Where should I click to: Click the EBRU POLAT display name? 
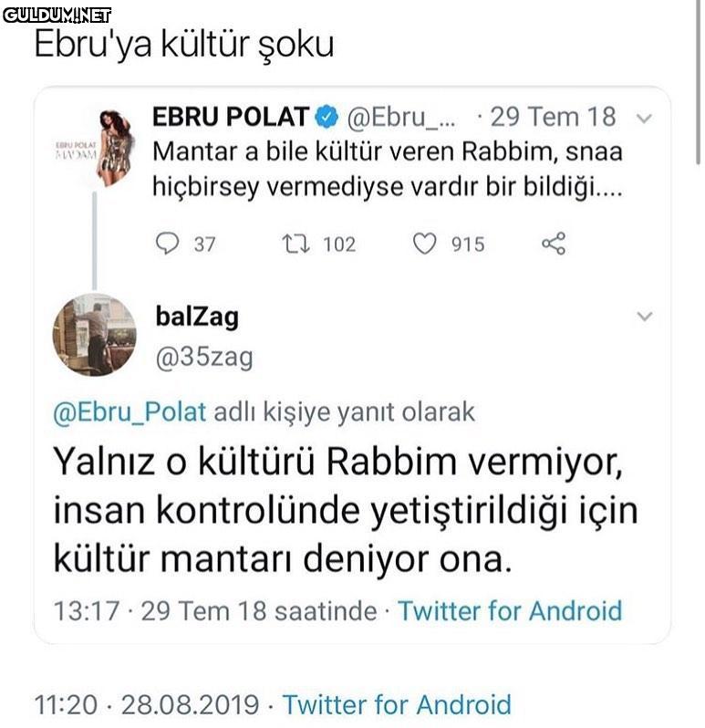coord(230,117)
